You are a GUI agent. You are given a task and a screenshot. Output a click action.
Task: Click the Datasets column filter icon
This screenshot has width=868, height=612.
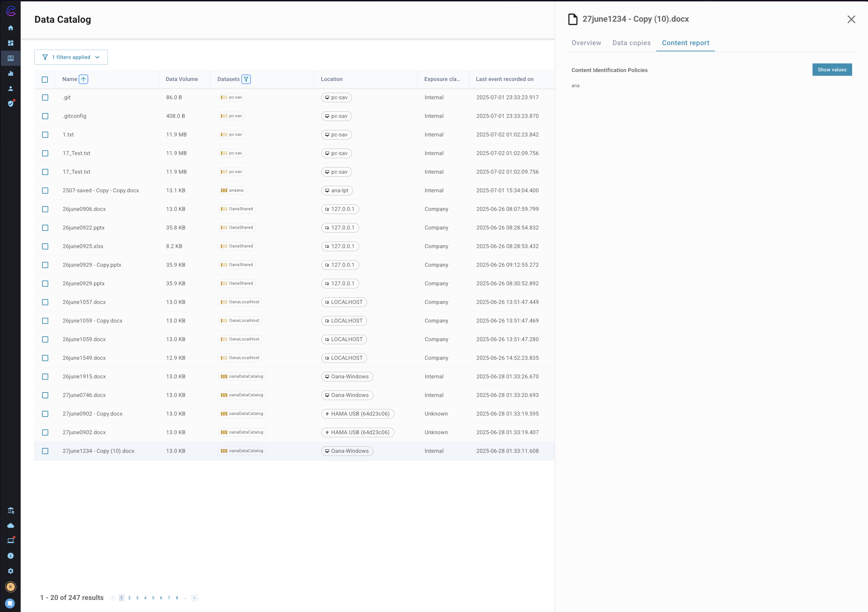pos(246,79)
